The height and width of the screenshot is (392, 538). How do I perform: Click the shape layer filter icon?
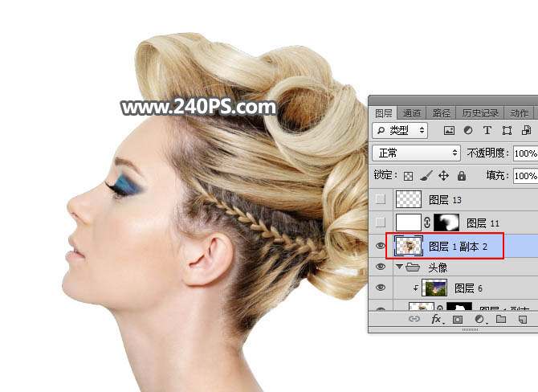click(x=507, y=130)
